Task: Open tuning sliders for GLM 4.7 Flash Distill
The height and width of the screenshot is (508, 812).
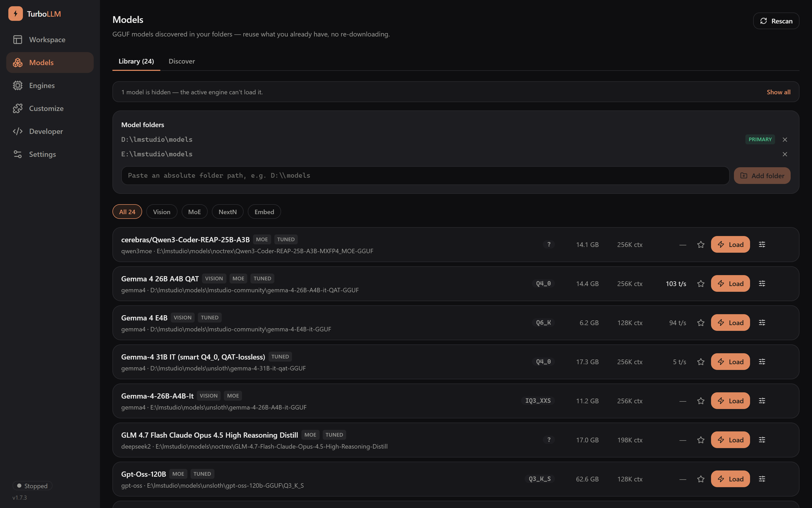Action: (762, 440)
